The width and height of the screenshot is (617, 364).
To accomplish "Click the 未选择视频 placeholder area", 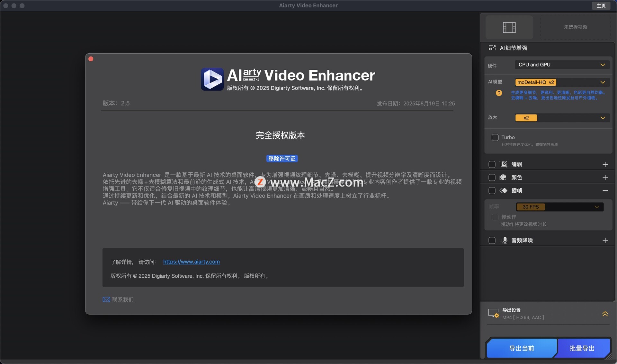I will click(x=575, y=27).
